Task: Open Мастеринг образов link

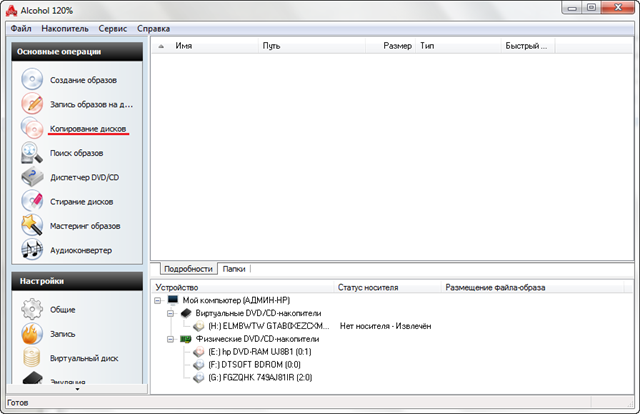Action: (85, 226)
